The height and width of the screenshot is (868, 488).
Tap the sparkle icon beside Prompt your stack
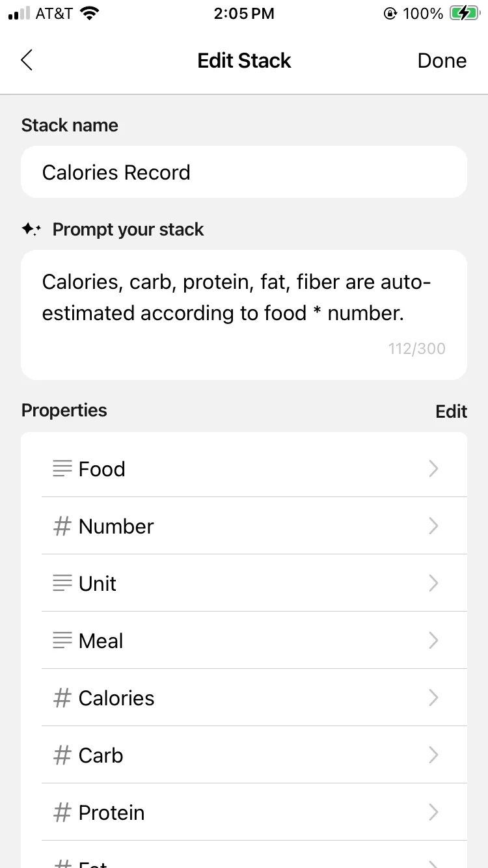[x=31, y=229]
